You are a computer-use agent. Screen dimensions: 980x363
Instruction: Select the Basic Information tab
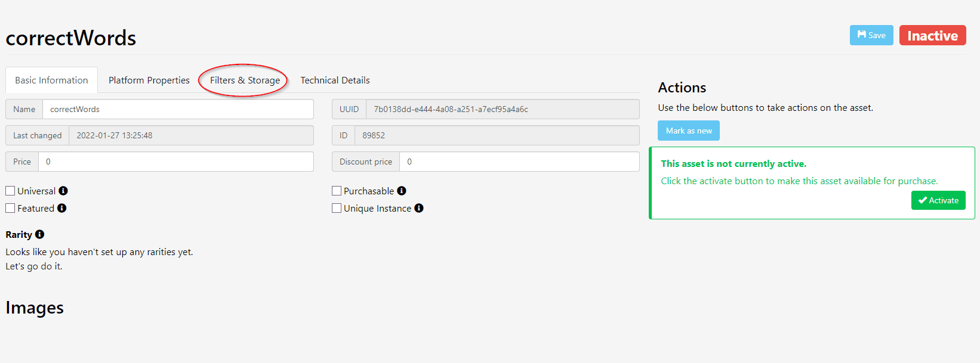tap(51, 80)
